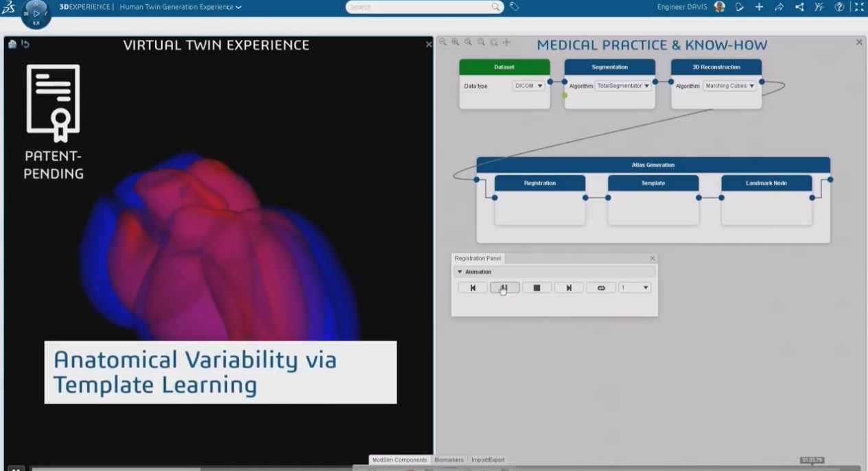Click the 3DEXPERIENCE compass icon

[36, 14]
